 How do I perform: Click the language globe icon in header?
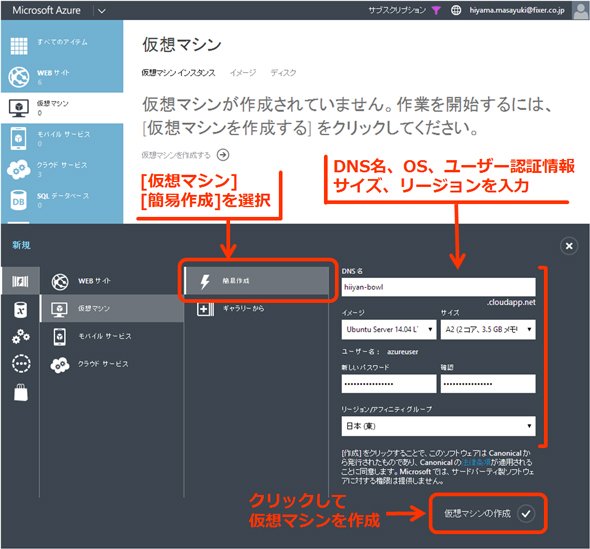[x=456, y=11]
